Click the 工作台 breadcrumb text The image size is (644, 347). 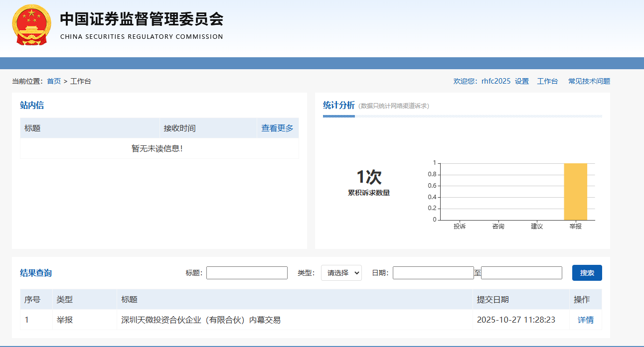[x=81, y=81]
